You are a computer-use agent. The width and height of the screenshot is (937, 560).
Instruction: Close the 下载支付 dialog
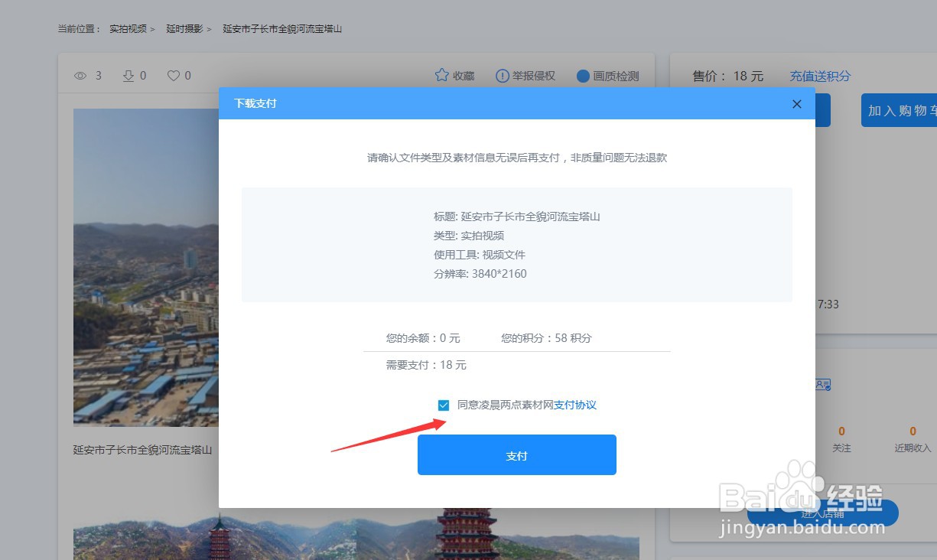[x=797, y=104]
